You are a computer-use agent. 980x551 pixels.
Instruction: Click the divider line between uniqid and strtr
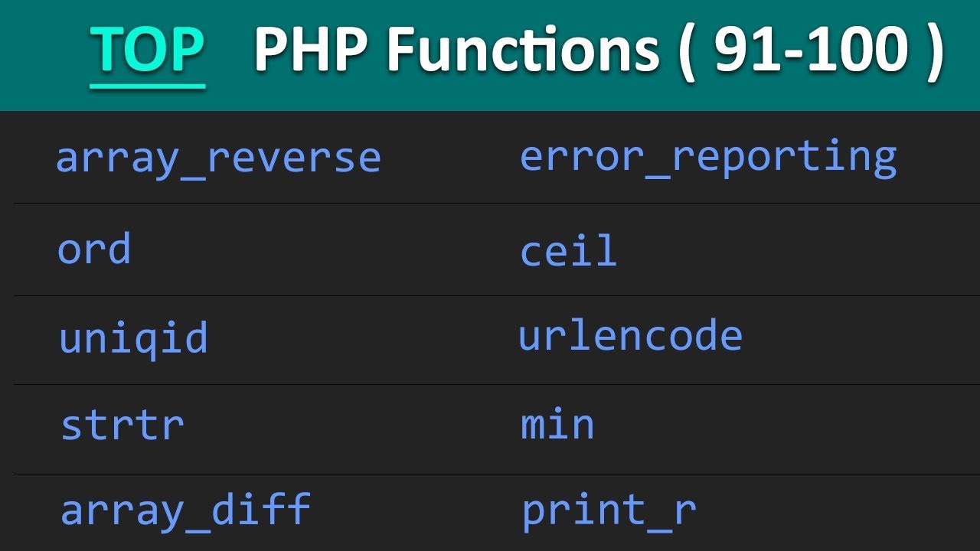(x=490, y=385)
